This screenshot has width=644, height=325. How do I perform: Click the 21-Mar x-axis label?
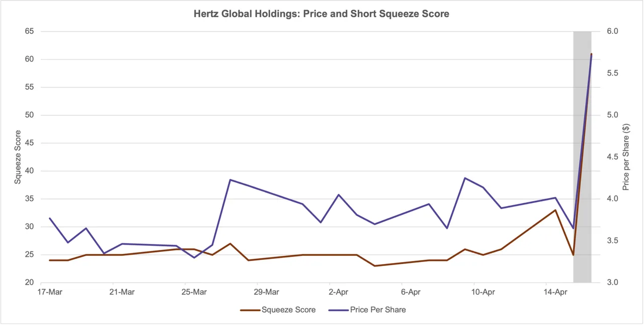click(122, 292)
